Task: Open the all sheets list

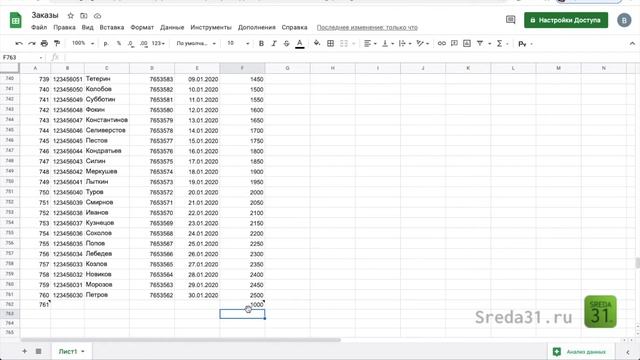Action: click(x=38, y=351)
